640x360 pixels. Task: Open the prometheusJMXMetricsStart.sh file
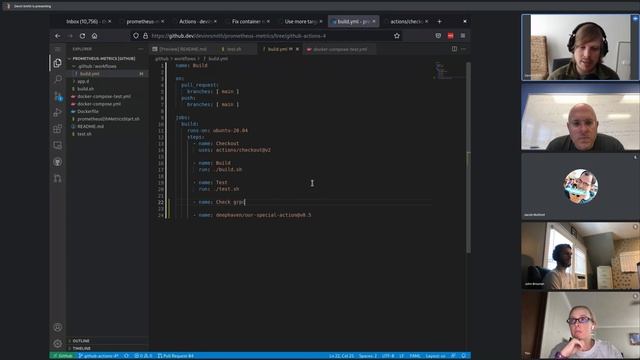[x=108, y=119]
